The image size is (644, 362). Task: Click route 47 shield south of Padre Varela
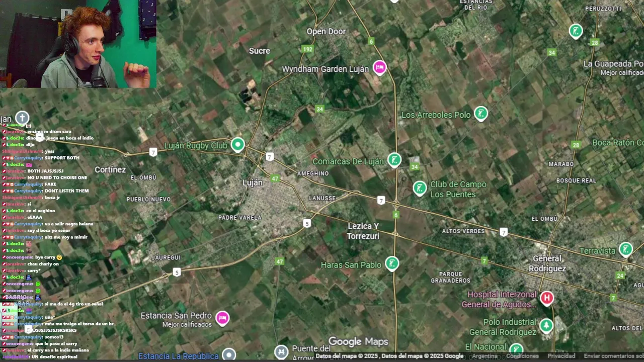click(279, 261)
